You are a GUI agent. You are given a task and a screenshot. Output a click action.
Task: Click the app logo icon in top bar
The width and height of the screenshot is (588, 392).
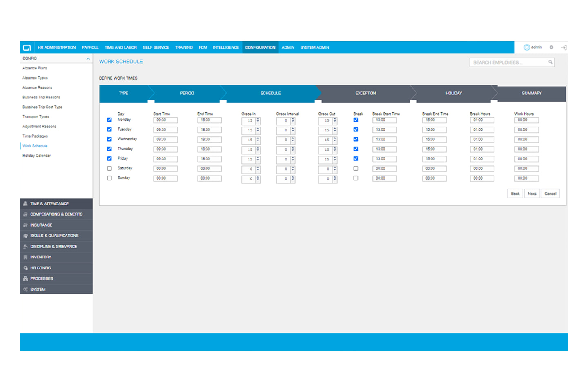27,48
